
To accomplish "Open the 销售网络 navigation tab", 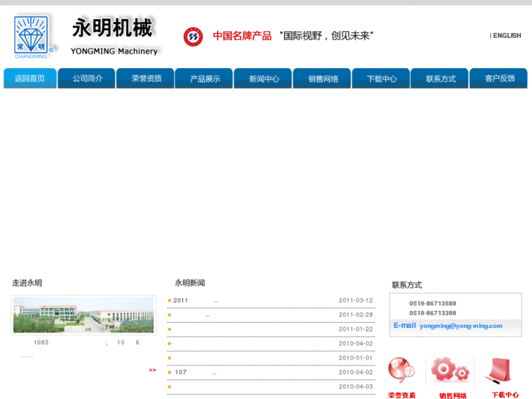I will pos(322,78).
